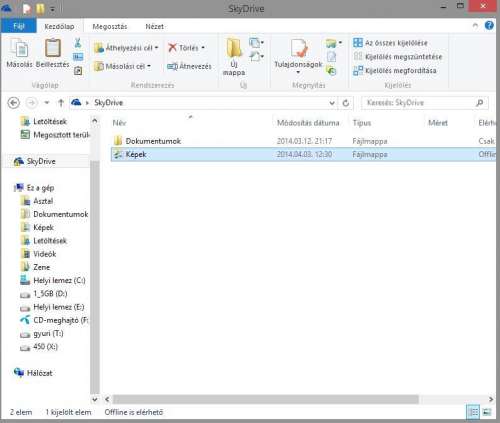Select the Kezdőlap ribbon tab
This screenshot has height=423, width=500.
coord(59,26)
